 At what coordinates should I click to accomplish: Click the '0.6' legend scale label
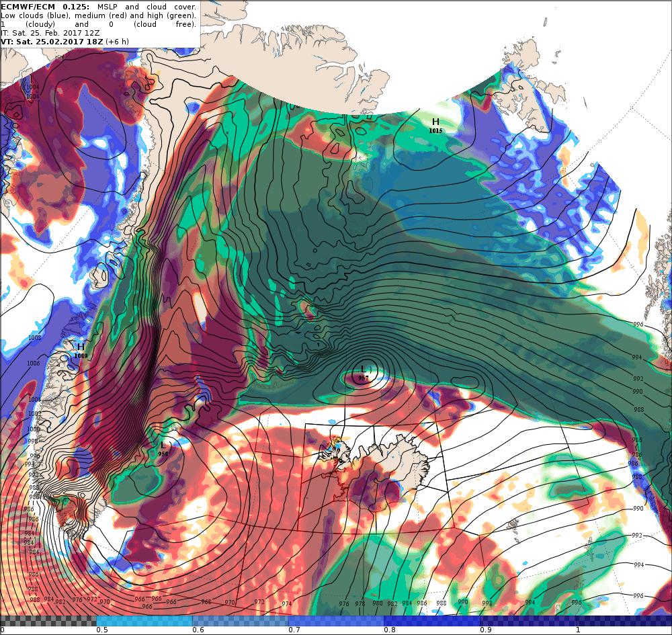pyautogui.click(x=198, y=630)
